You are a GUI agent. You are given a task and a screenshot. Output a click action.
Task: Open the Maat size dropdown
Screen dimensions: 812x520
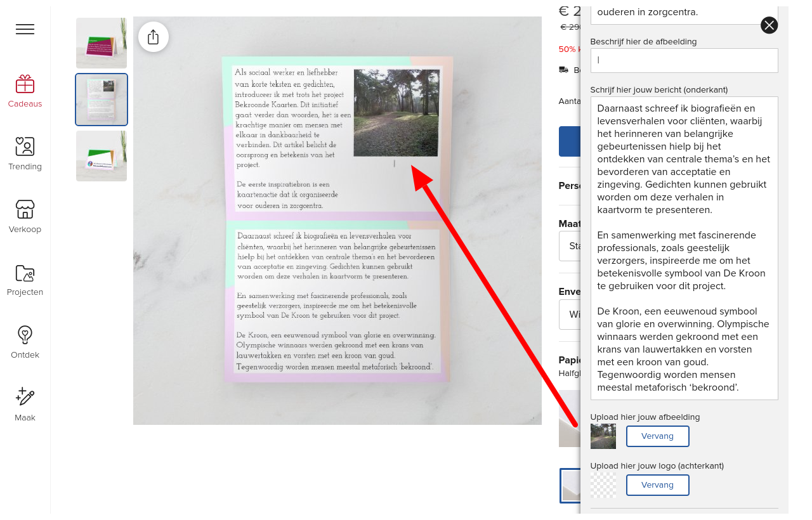569,246
